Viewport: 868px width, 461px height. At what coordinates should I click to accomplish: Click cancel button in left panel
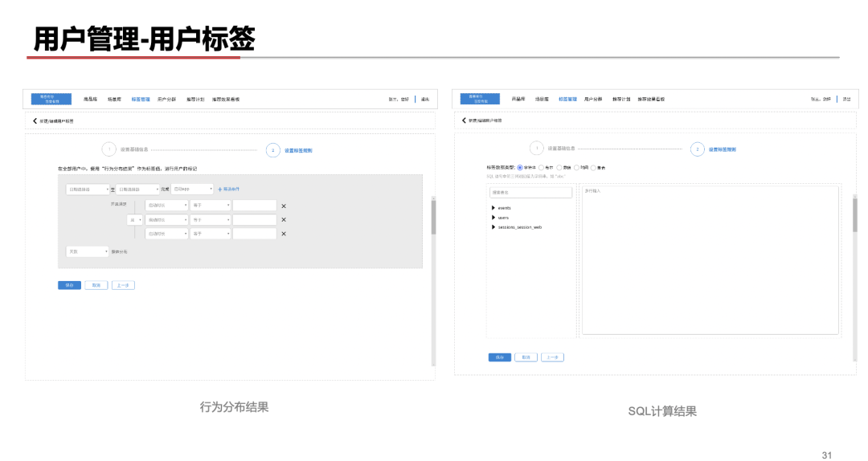pyautogui.click(x=96, y=286)
